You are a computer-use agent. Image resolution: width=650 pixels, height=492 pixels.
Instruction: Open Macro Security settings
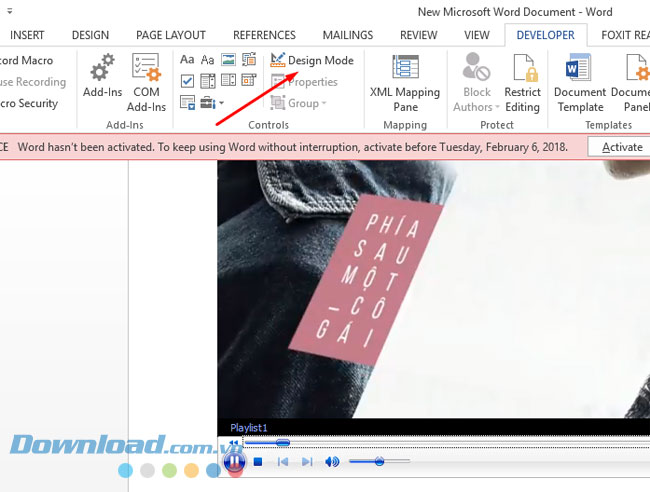[29, 103]
